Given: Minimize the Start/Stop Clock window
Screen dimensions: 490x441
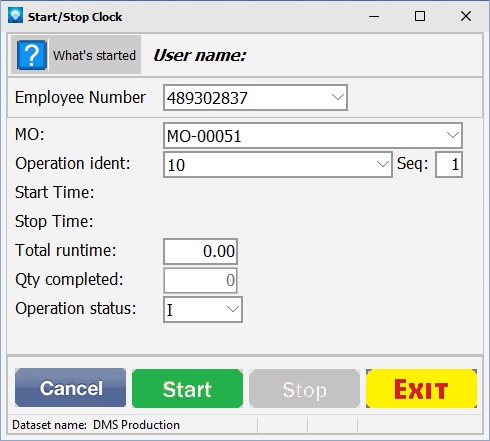Looking at the screenshot, I should [x=374, y=16].
